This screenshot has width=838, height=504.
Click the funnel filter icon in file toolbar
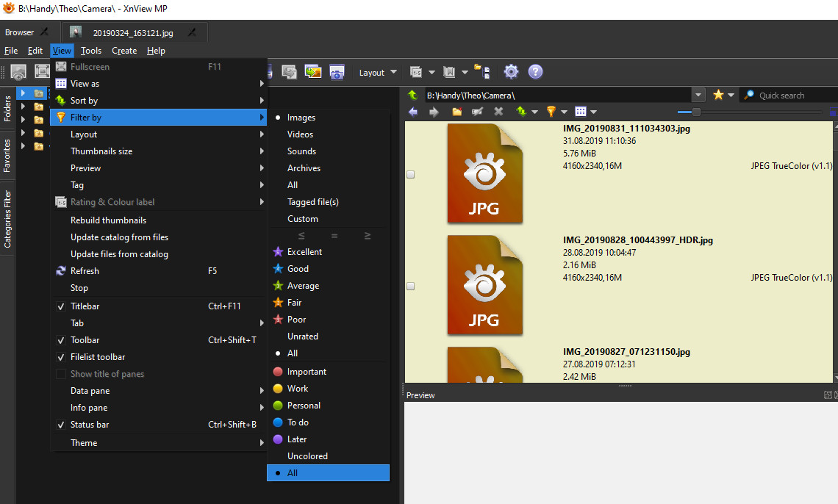[x=551, y=112]
